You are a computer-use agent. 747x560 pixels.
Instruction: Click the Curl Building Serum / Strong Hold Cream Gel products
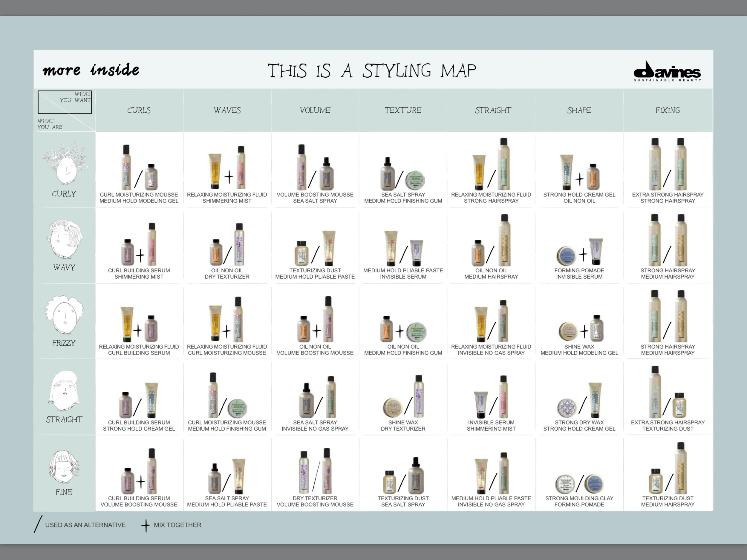click(139, 400)
